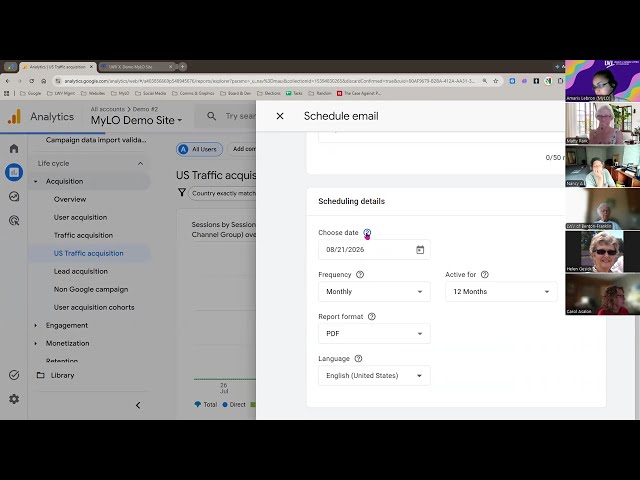Open the Social Media bookmarks folder

pos(151,93)
